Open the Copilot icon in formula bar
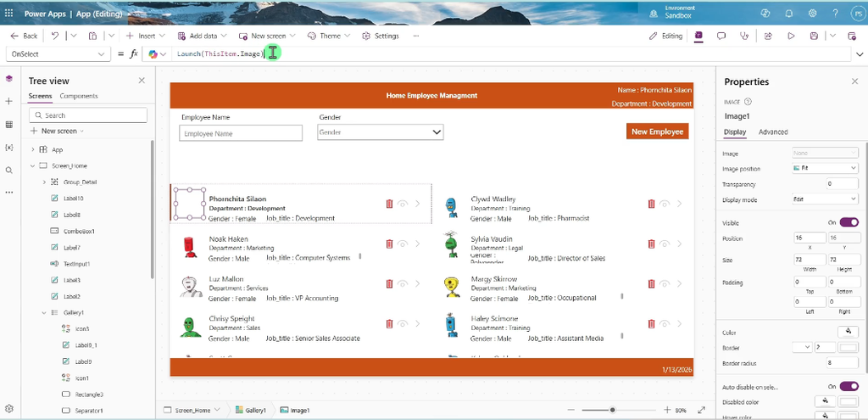The image size is (868, 420). [153, 53]
